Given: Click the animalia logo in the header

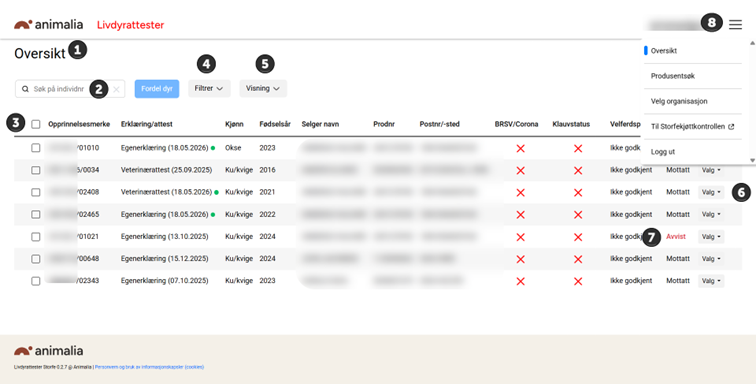Looking at the screenshot, I should tap(48, 25).
